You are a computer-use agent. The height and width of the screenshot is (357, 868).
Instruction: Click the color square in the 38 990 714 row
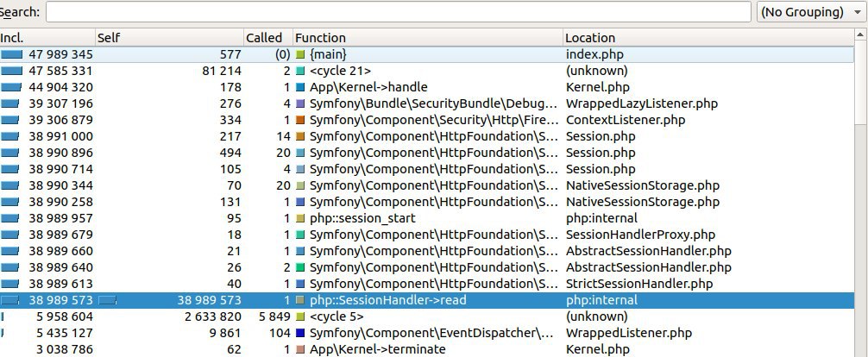pos(300,169)
